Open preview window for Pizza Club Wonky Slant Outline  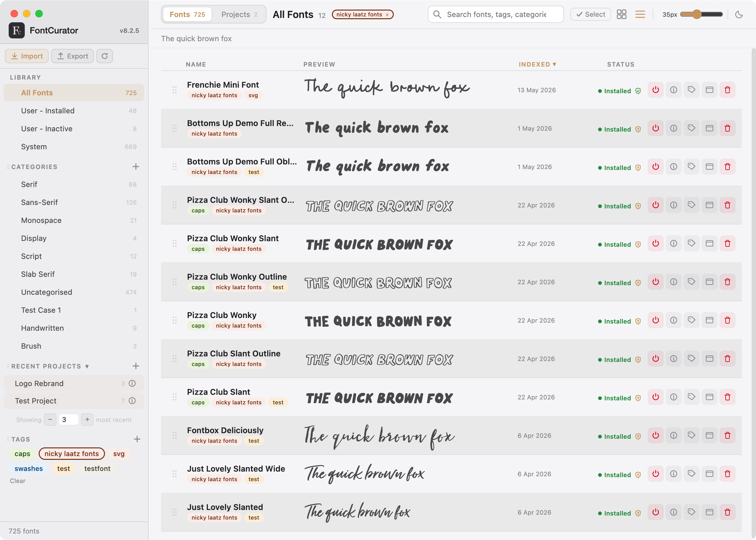tap(709, 205)
